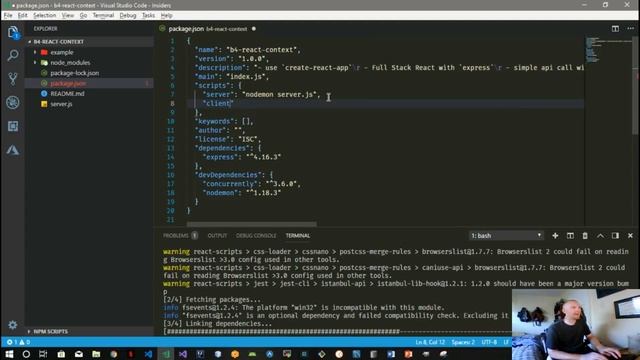Click the unsaved dot on package.json tab
Image resolution: width=640 pixels, height=360 pixels.
253,29
